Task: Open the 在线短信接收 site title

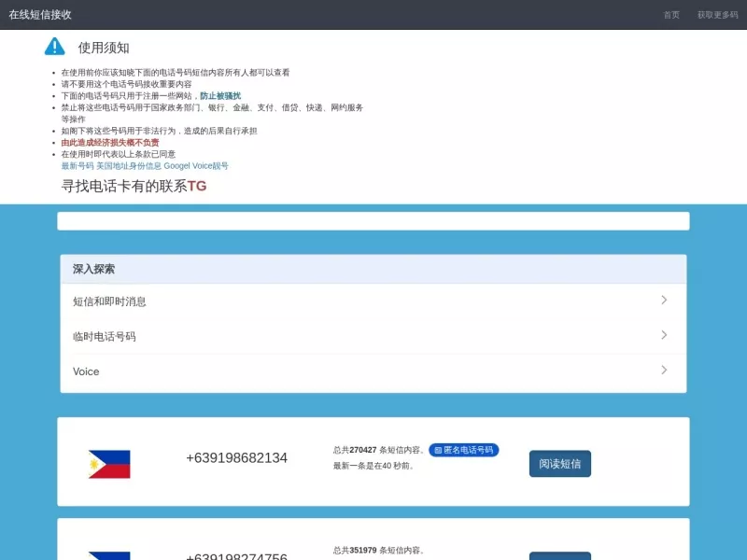Action: tap(40, 15)
